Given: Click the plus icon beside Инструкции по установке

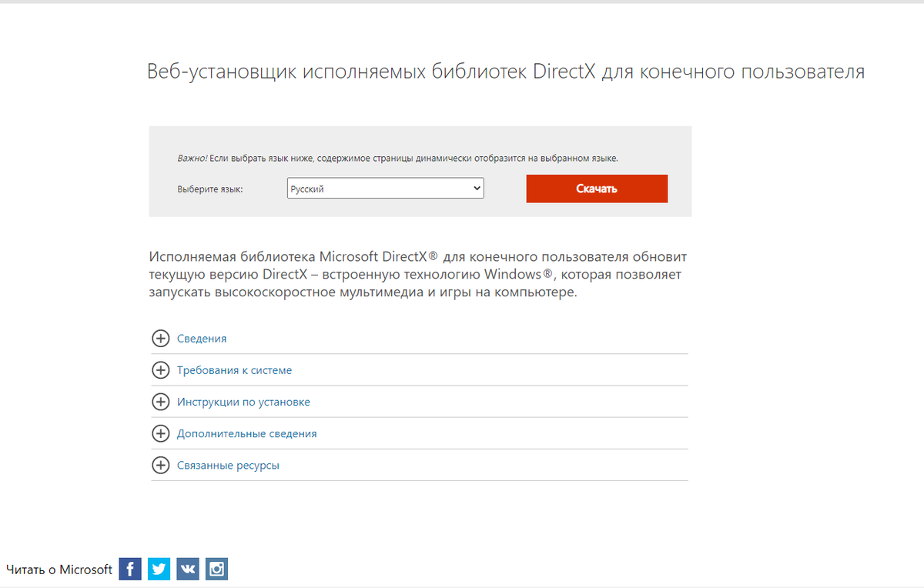Looking at the screenshot, I should [x=160, y=402].
